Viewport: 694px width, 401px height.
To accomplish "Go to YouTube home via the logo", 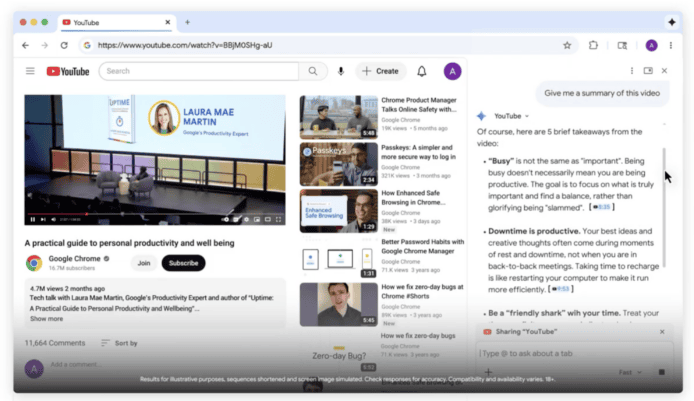I will 68,71.
